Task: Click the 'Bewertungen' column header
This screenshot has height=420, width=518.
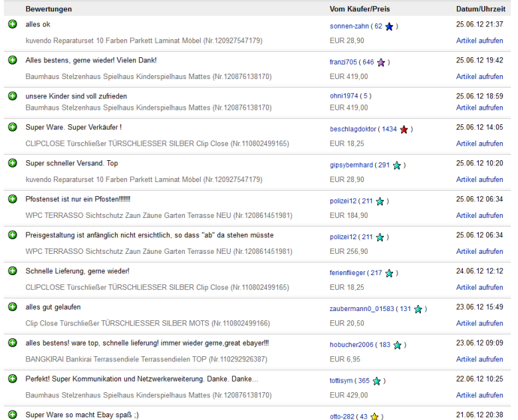Action: pos(49,9)
